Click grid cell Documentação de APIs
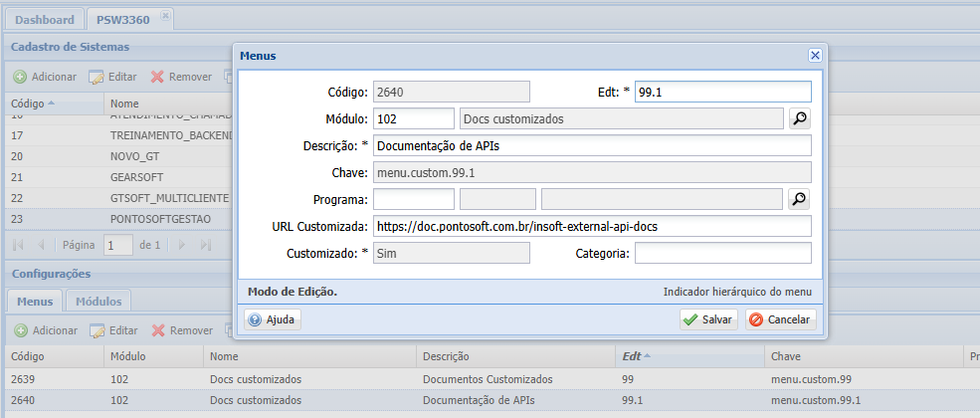Viewport: 980px width, 418px height. coord(479,400)
